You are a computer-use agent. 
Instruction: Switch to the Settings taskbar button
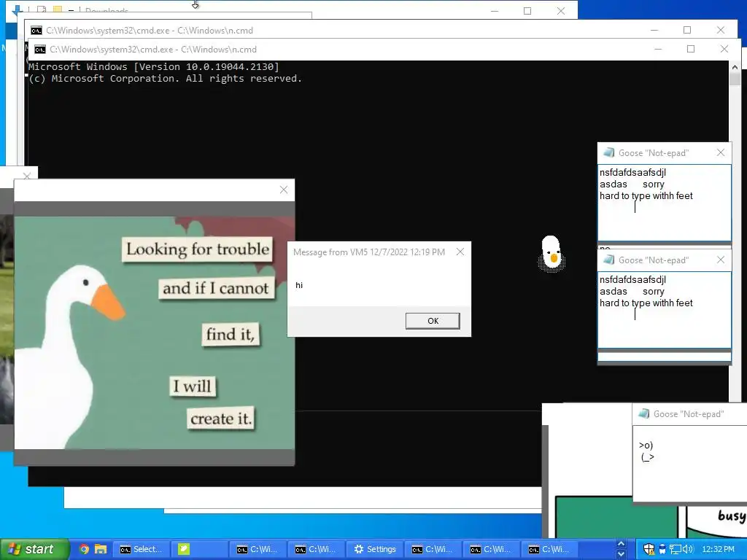point(374,549)
